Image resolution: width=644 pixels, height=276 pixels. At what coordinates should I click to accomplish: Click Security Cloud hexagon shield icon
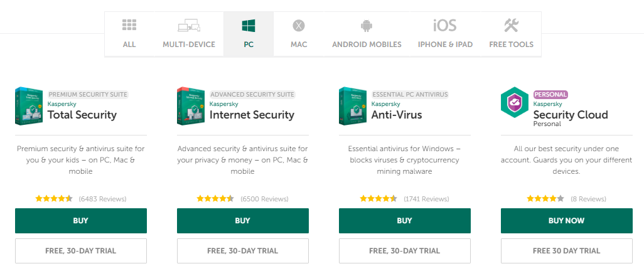tap(515, 103)
